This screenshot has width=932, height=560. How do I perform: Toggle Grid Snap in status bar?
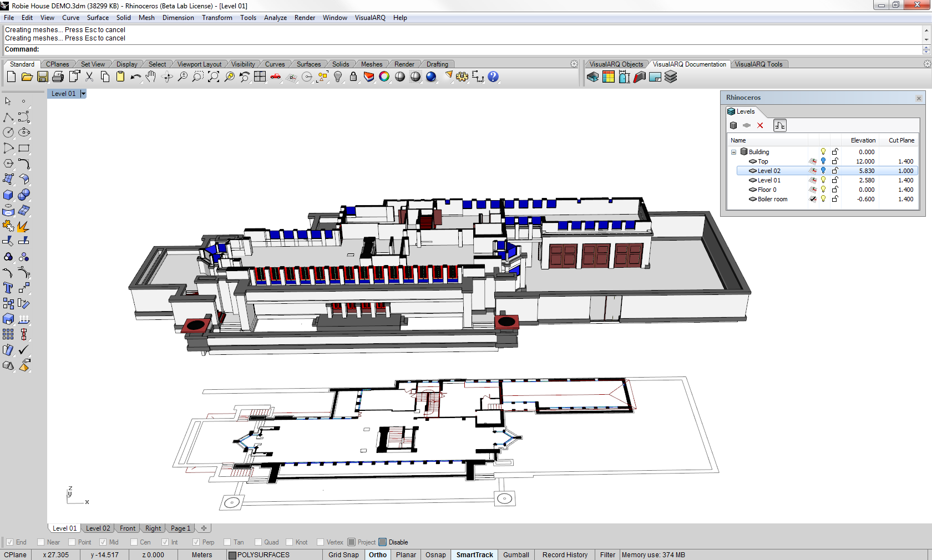pos(343,555)
